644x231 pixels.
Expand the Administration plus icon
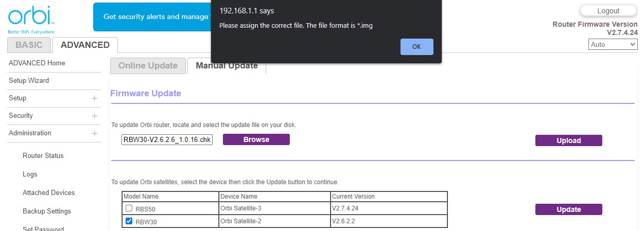click(x=94, y=133)
